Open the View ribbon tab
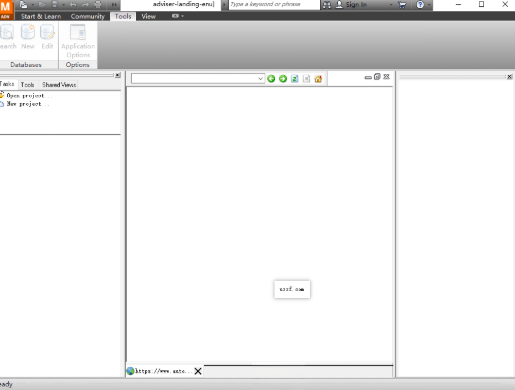The width and height of the screenshot is (515, 390). (x=148, y=16)
